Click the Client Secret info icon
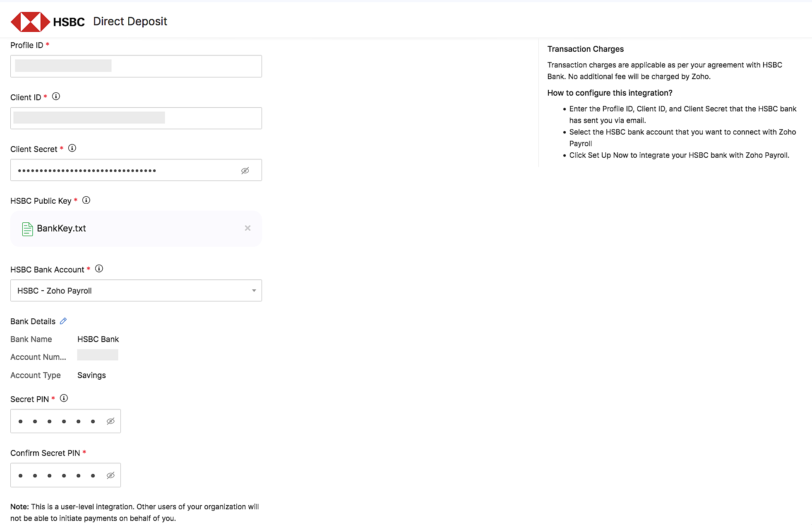Viewport: 812px width, 525px height. 72,148
